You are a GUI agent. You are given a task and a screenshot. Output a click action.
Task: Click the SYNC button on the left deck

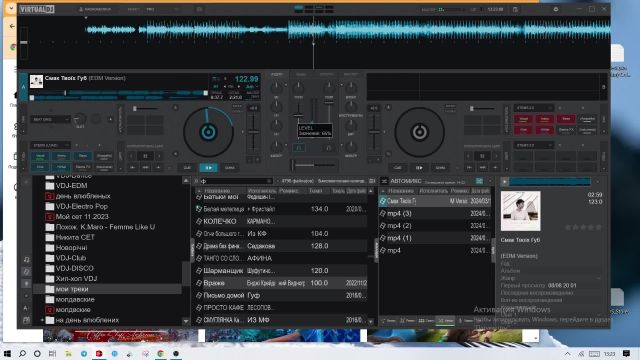coord(230,168)
